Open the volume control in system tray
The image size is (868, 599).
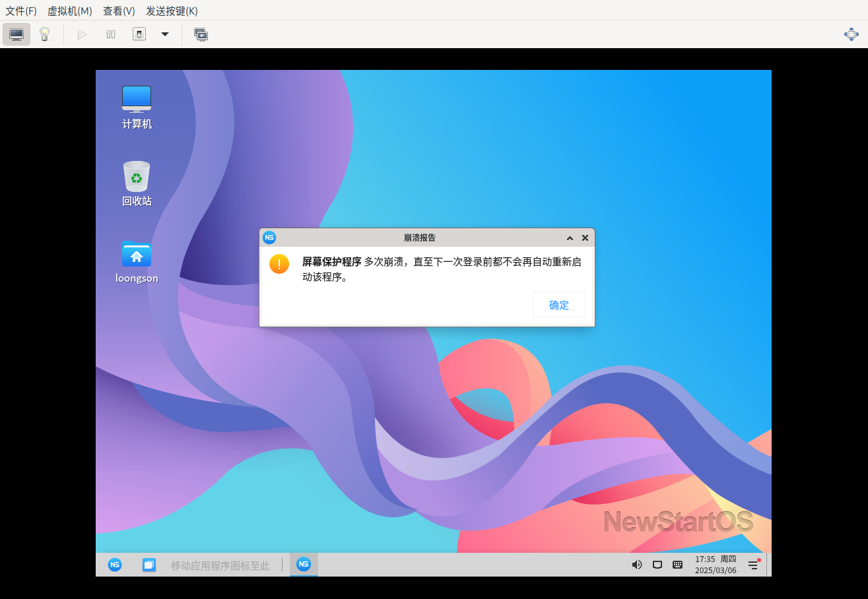[x=636, y=565]
